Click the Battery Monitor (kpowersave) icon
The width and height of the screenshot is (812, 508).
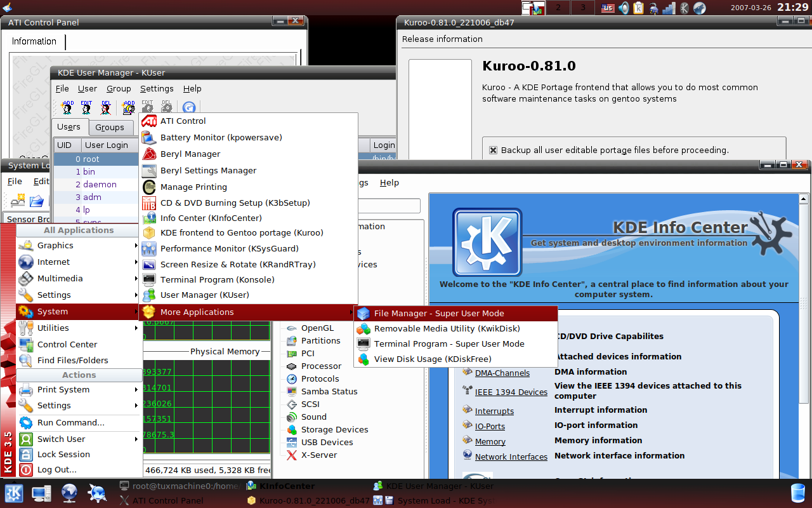[149, 137]
